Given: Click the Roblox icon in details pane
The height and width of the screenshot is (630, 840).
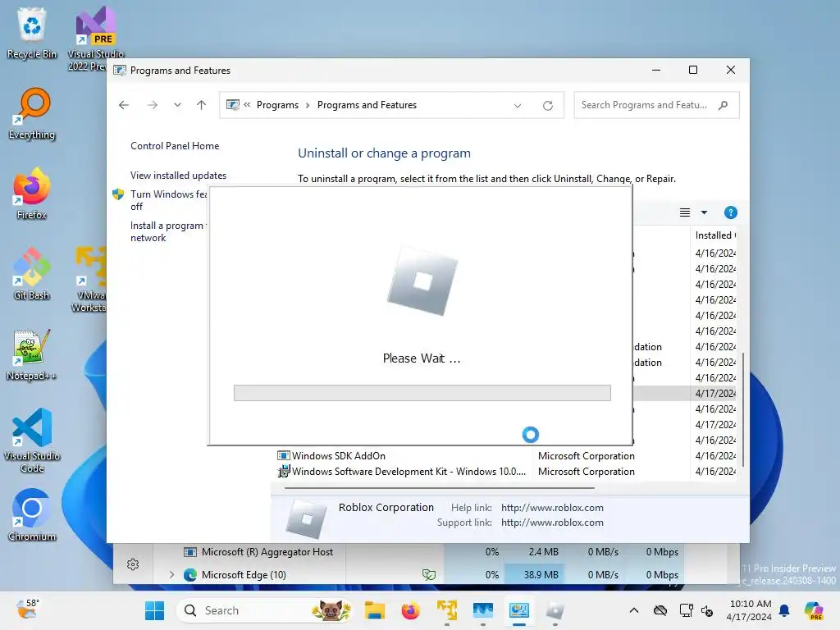Looking at the screenshot, I should click(306, 518).
